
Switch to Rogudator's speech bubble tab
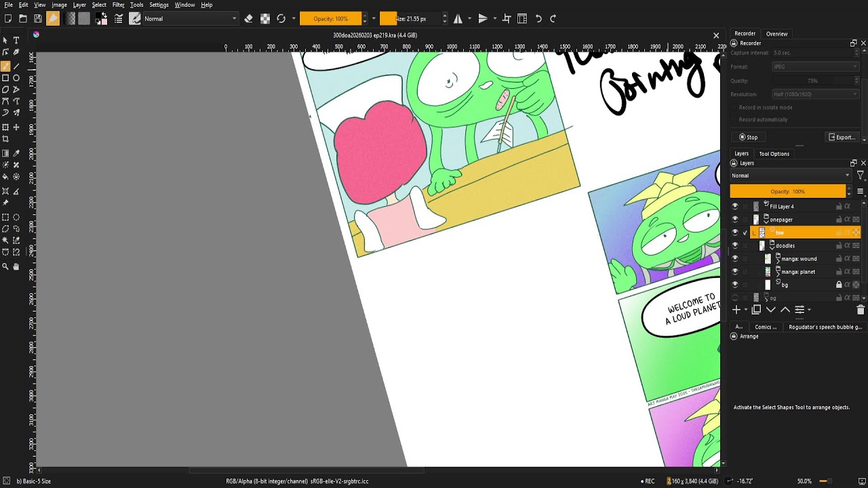825,327
